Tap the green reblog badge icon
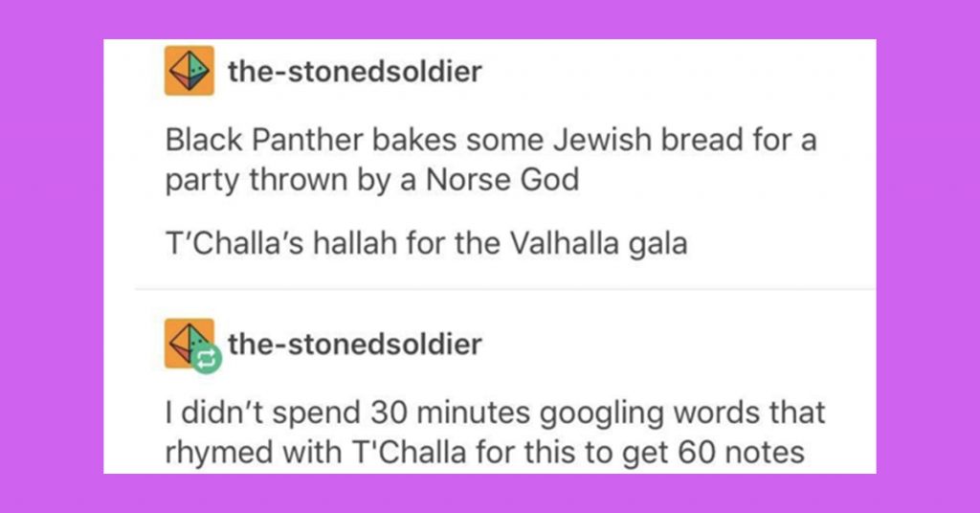This screenshot has width=980, height=513. pos(207,358)
